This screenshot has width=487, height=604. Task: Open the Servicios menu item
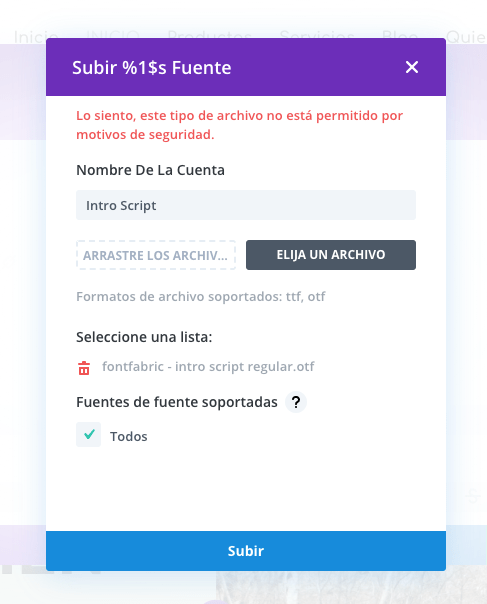pos(317,37)
